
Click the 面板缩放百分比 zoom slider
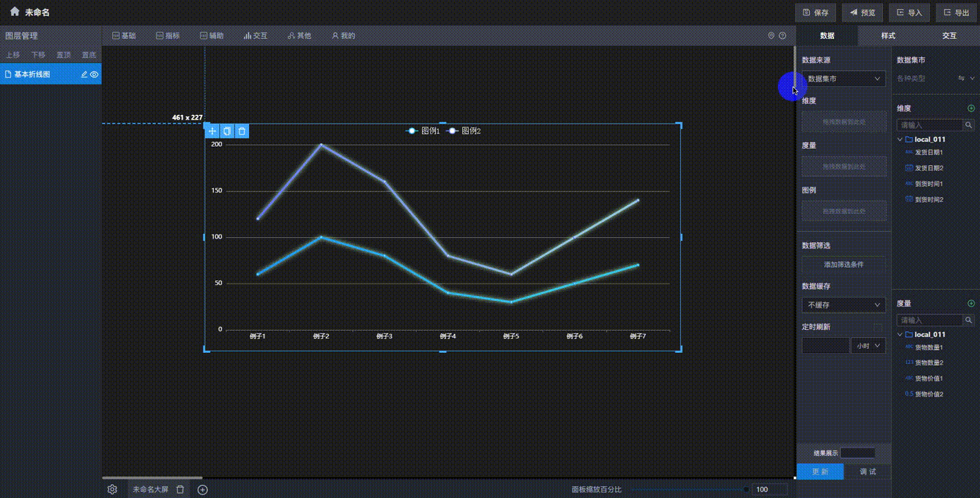tap(689, 490)
